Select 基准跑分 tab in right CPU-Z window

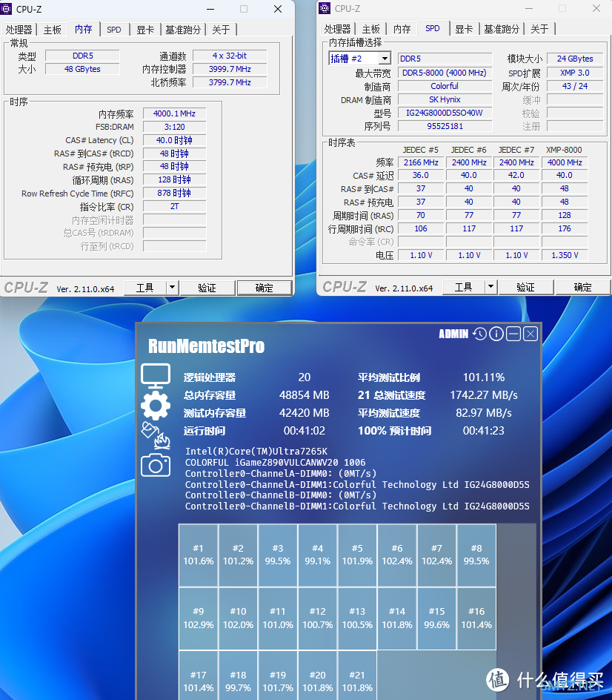[502, 29]
